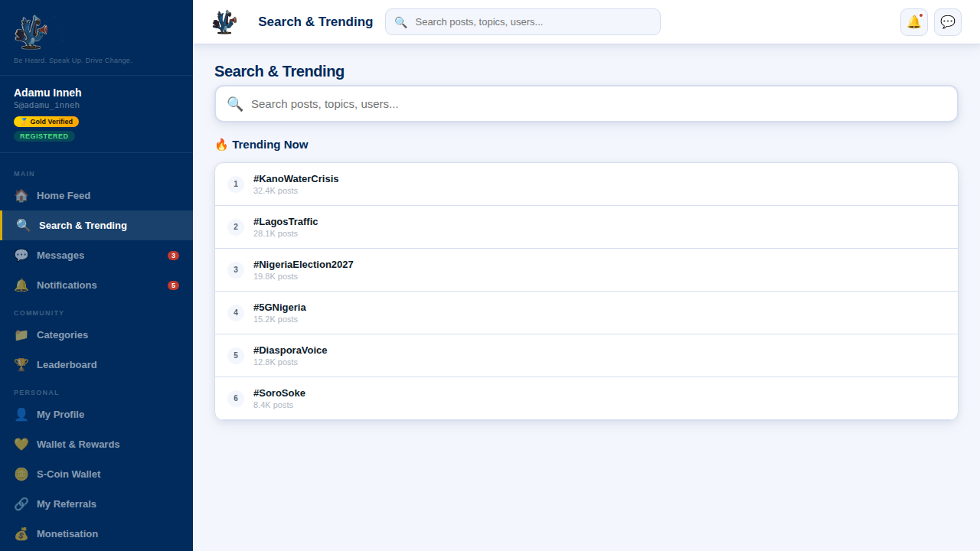The height and width of the screenshot is (551, 980).
Task: Click the Notifications unread badge showing 5
Action: pyautogui.click(x=173, y=285)
